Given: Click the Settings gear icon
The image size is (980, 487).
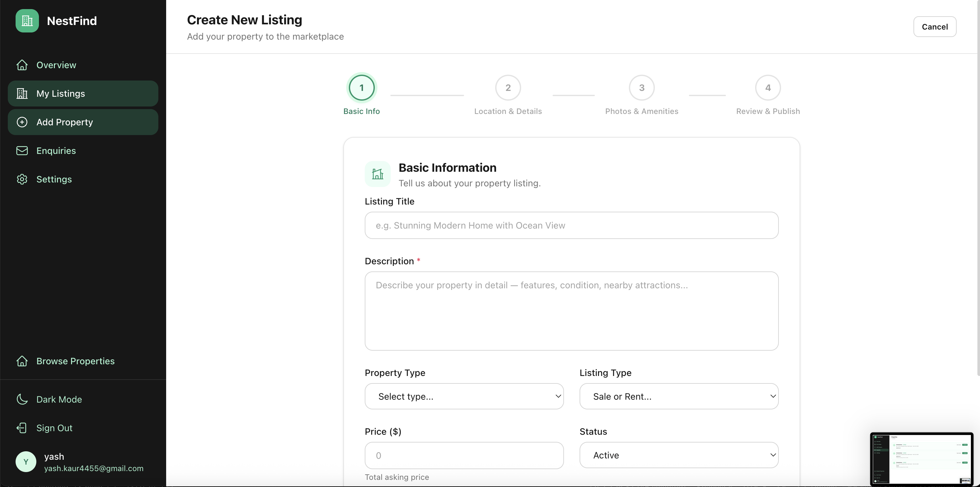Looking at the screenshot, I should coord(22,179).
